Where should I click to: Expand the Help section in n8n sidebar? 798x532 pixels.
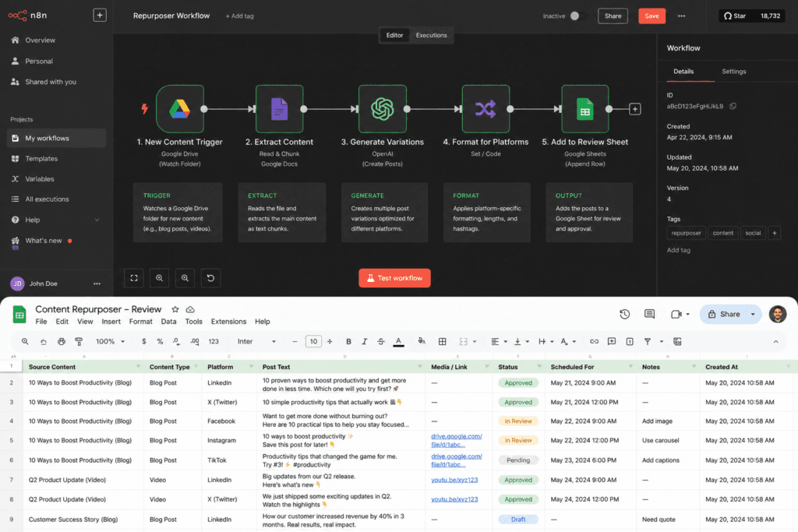click(x=97, y=220)
